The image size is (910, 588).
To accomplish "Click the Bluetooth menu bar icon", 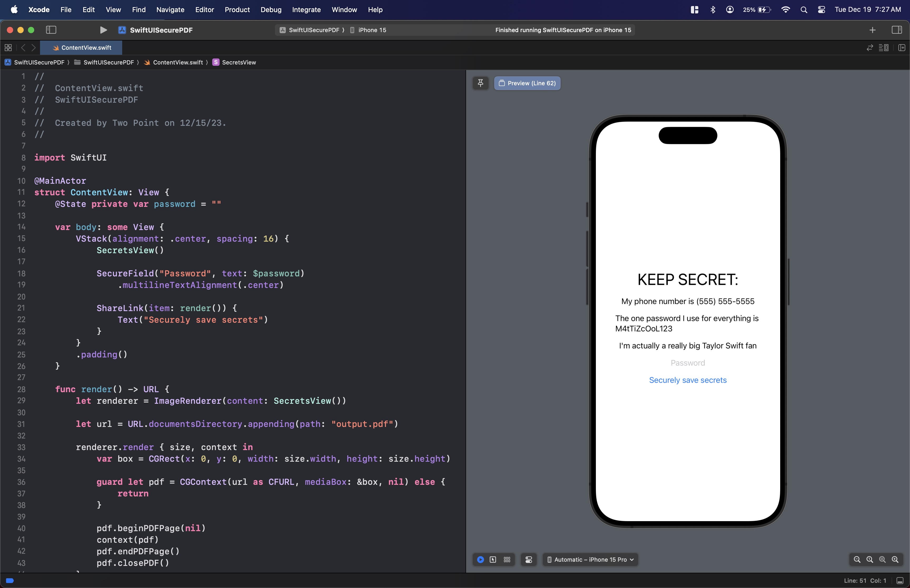I will 712,9.
